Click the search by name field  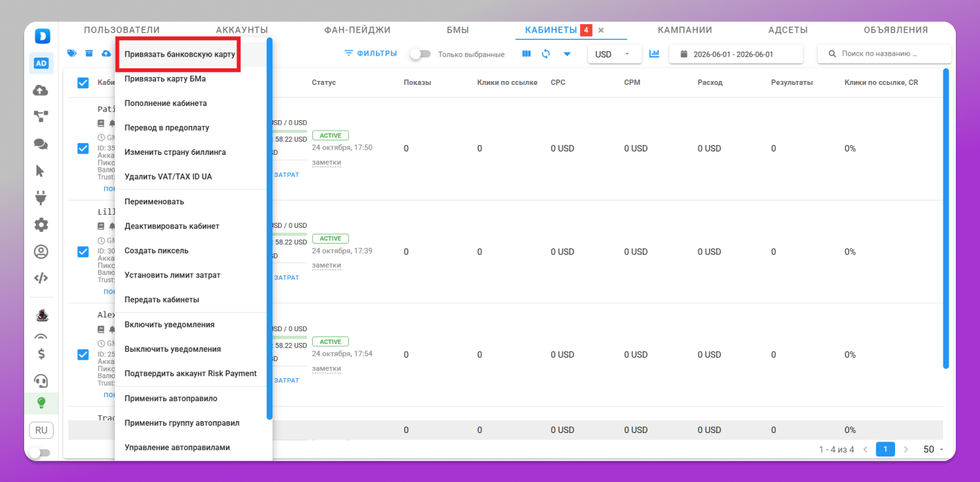[884, 54]
